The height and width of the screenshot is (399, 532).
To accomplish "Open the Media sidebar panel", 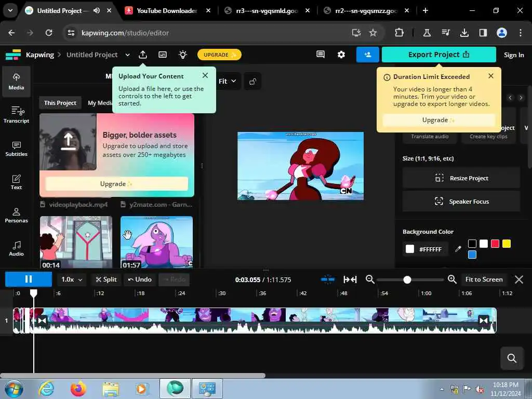I will tap(16, 82).
